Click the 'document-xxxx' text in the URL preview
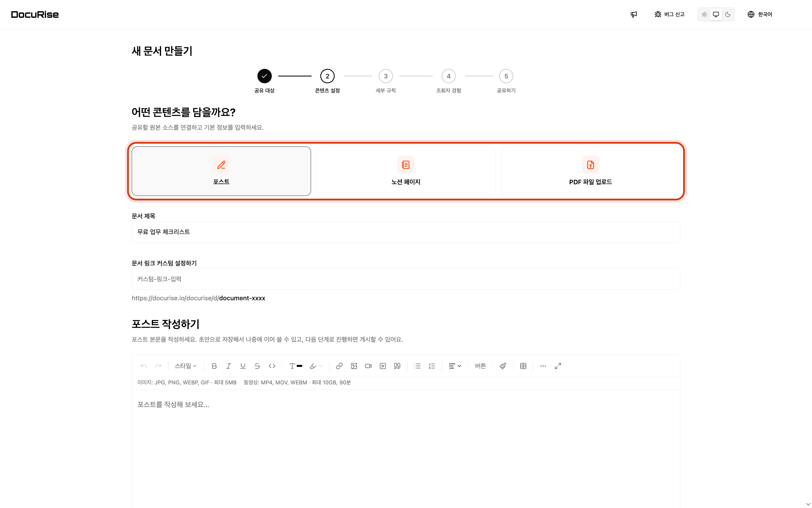 click(242, 298)
